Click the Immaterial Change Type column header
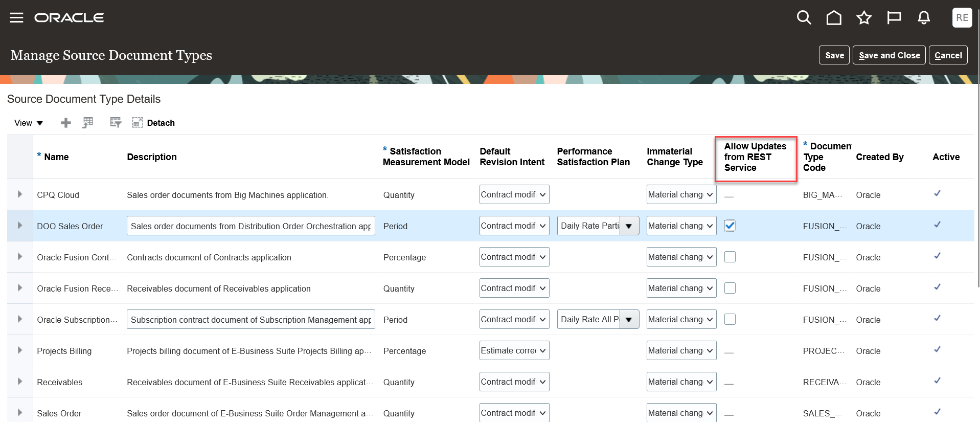This screenshot has width=980, height=422. pyautogui.click(x=675, y=157)
